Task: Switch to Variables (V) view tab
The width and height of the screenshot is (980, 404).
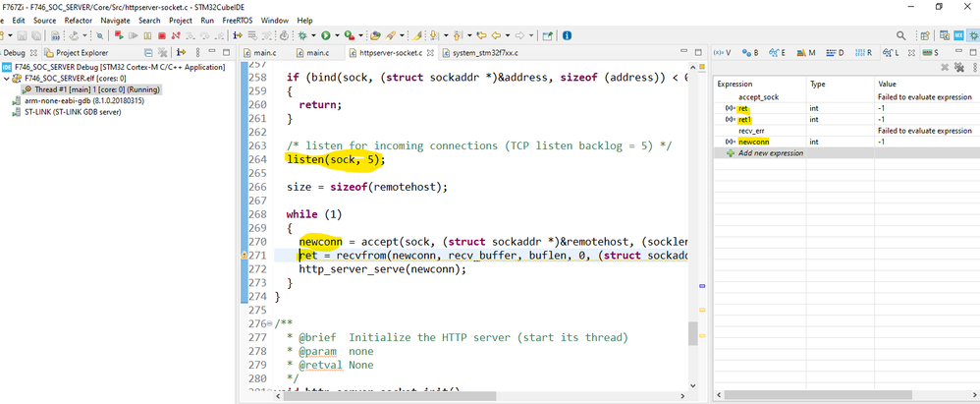Action: pos(723,53)
